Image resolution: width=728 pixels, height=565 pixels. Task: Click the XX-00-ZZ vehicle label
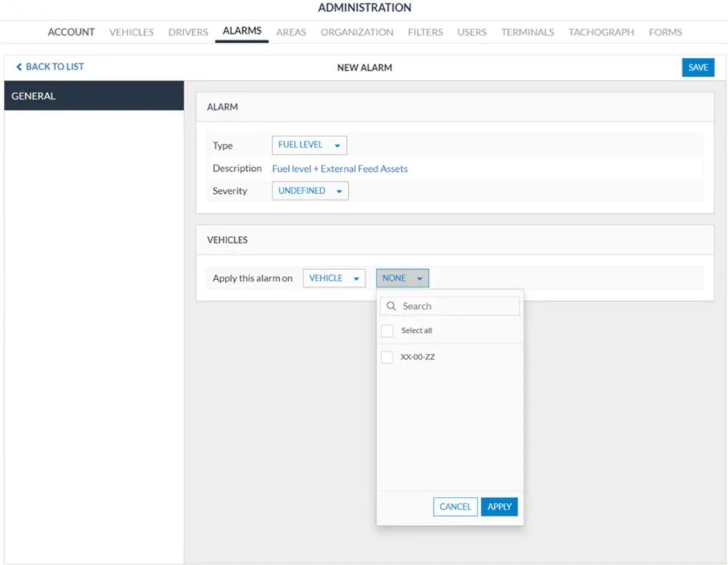click(417, 357)
